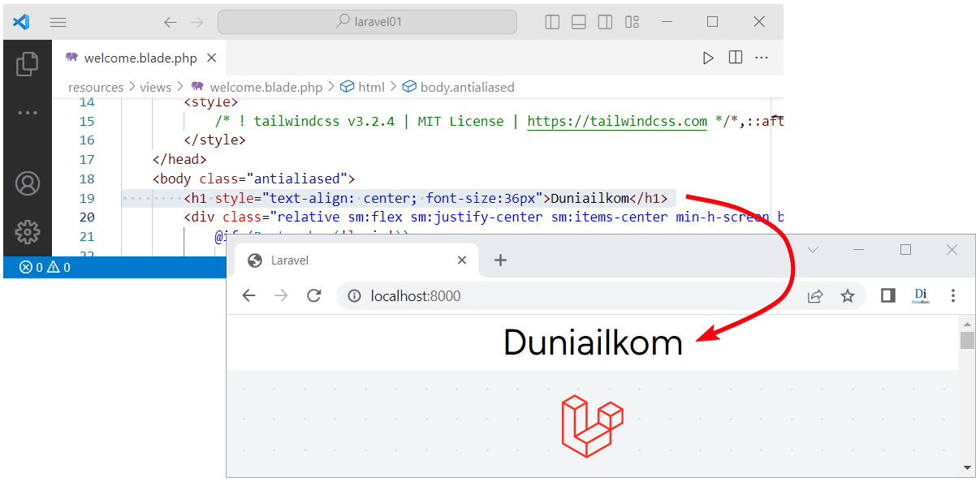Image resolution: width=980 pixels, height=482 pixels.
Task: Click the Duniailkom heading on the web page
Action: [593, 343]
